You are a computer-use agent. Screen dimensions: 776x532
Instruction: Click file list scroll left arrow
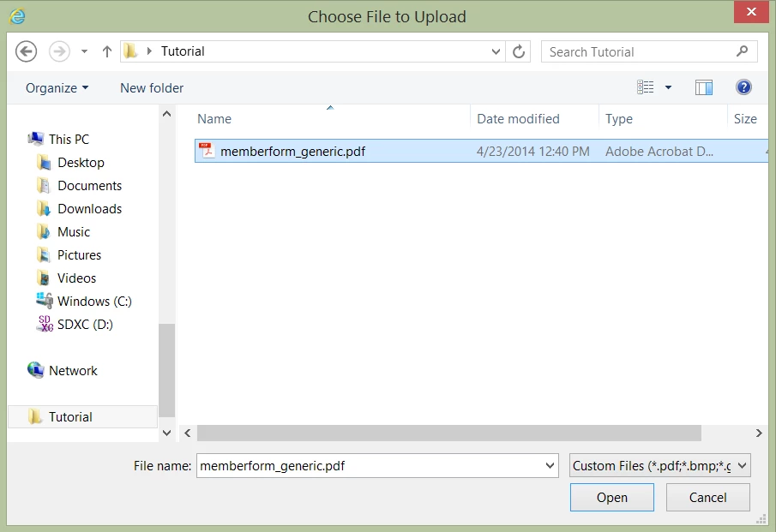(188, 433)
